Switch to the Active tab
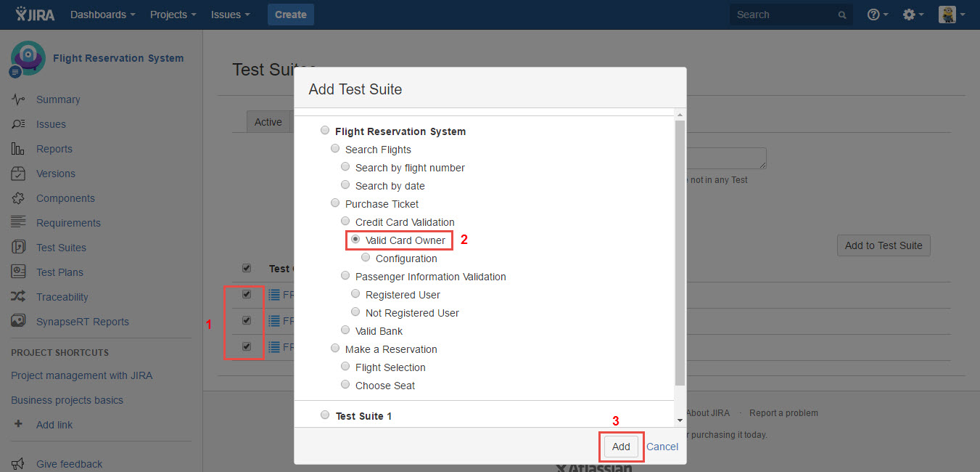The height and width of the screenshot is (472, 980). click(268, 122)
